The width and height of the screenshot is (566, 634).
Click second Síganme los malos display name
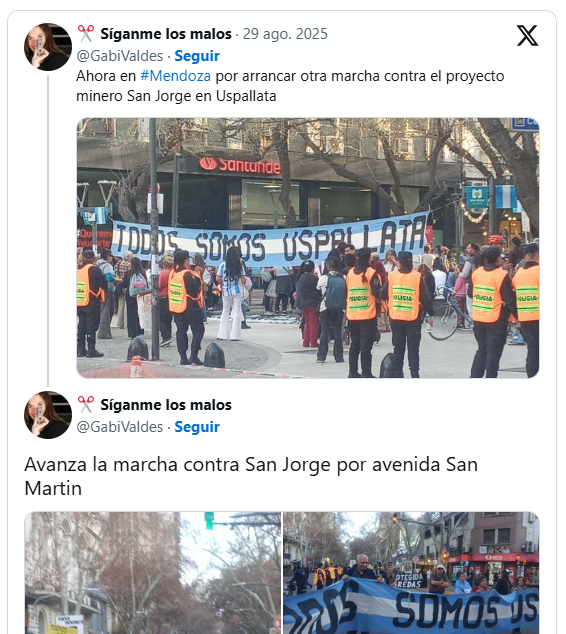tap(166, 405)
